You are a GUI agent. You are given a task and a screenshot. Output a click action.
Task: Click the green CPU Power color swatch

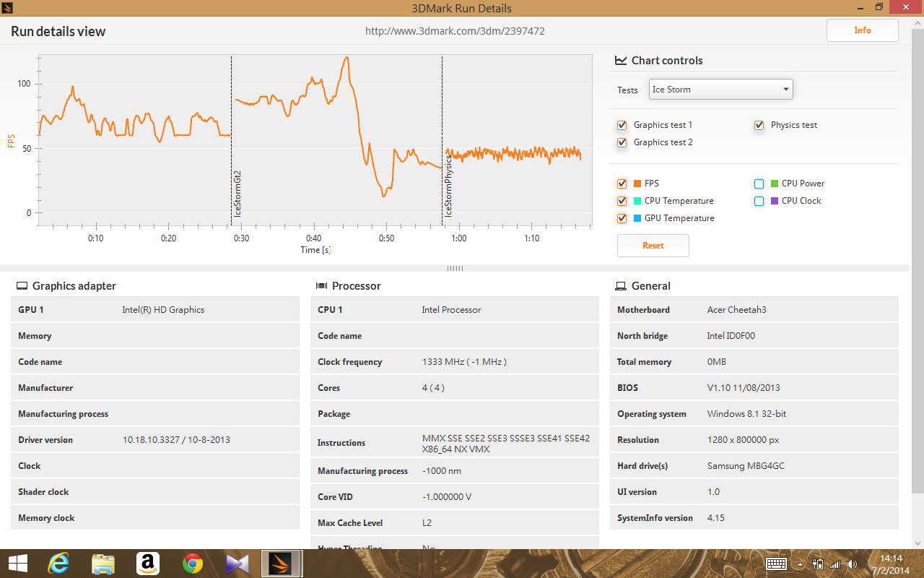(775, 184)
